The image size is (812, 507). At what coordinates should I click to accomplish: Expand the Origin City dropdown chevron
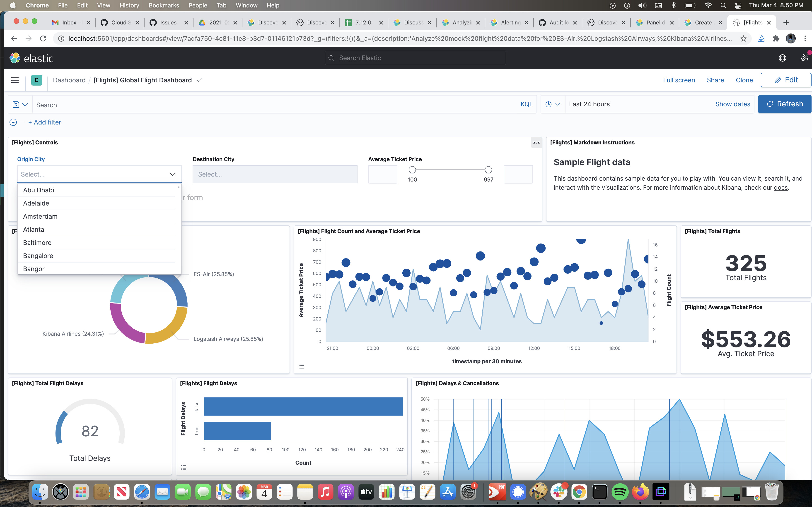[x=172, y=174]
